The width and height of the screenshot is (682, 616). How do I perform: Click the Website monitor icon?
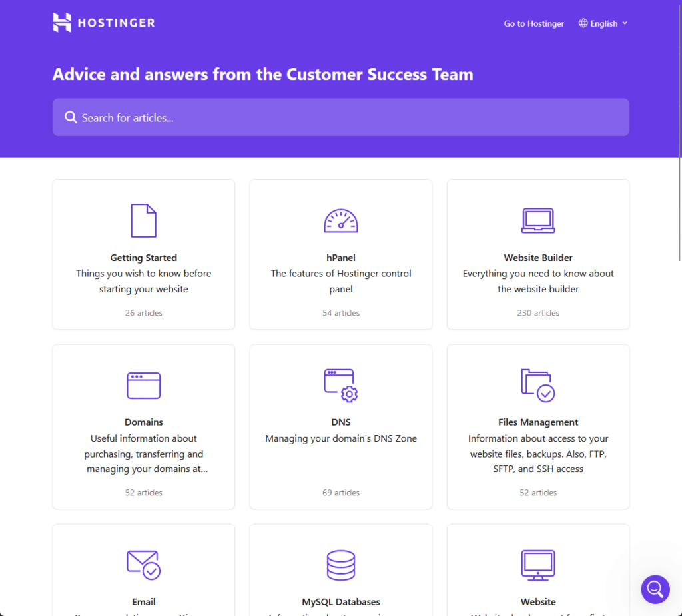pyautogui.click(x=538, y=565)
